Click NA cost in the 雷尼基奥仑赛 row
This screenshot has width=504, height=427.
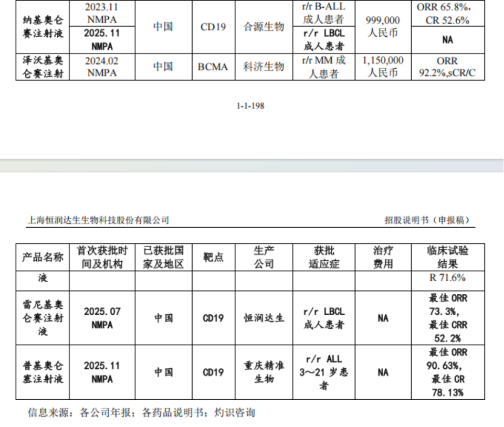click(383, 318)
